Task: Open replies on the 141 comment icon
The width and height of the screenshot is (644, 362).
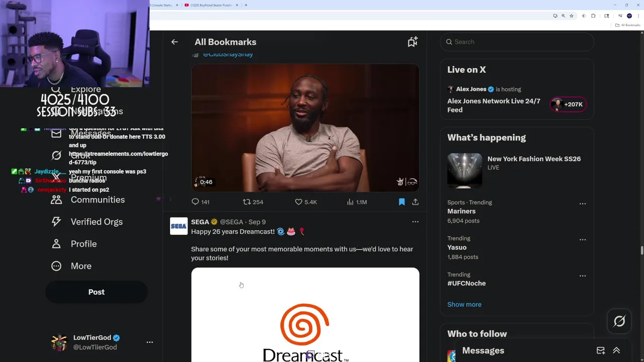Action: pos(195,202)
